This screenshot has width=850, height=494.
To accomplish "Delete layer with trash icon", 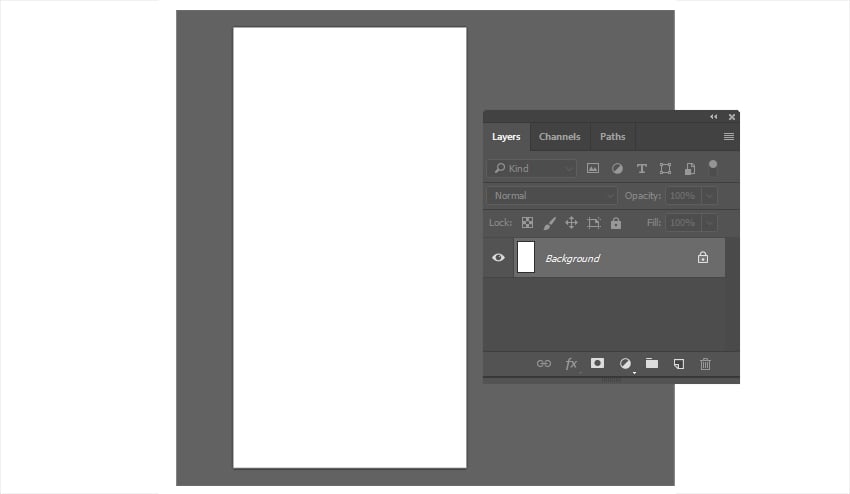I will [x=705, y=364].
